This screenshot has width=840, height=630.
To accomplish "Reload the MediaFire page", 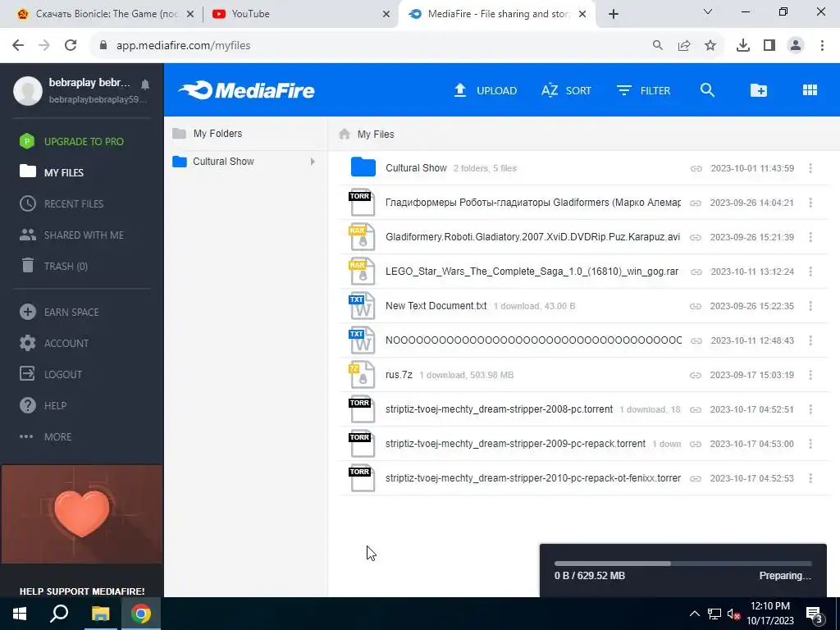I will (x=71, y=45).
